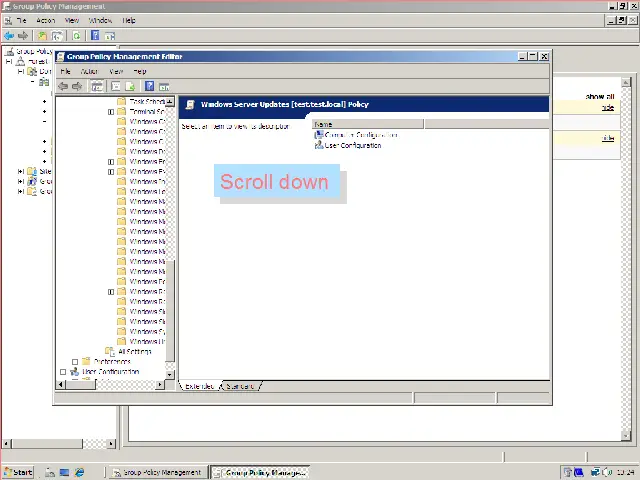Toggle console tree icon in Editor toolbar
640x480 pixels.
coord(97,86)
